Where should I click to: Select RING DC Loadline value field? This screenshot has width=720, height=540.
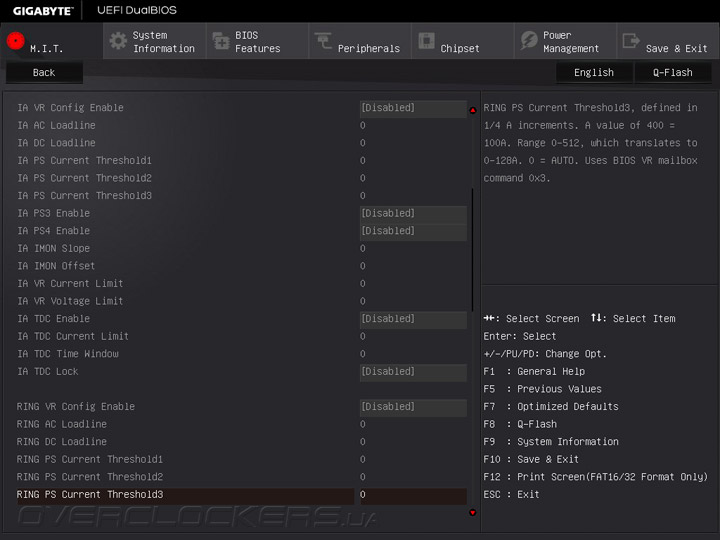pos(363,442)
